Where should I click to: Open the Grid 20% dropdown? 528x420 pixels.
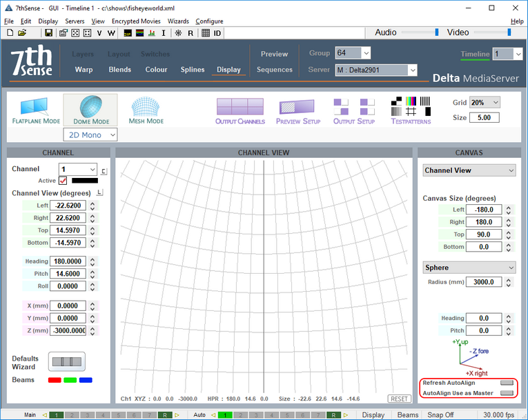pyautogui.click(x=485, y=102)
